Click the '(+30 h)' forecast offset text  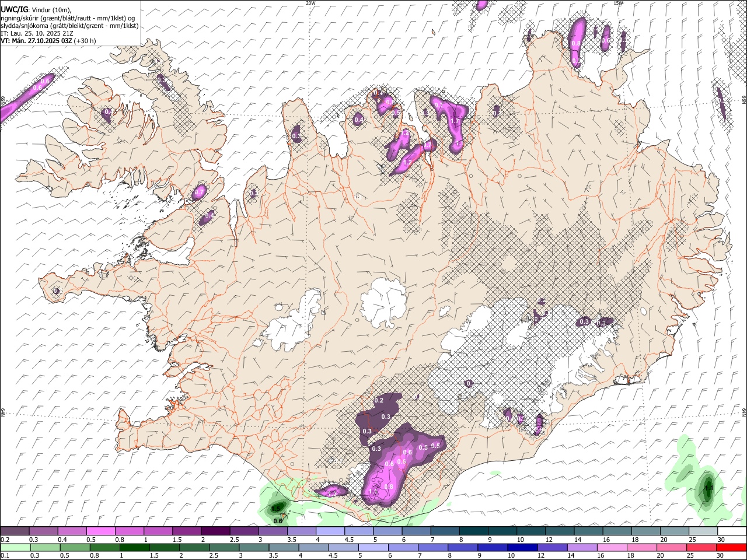pyautogui.click(x=85, y=41)
